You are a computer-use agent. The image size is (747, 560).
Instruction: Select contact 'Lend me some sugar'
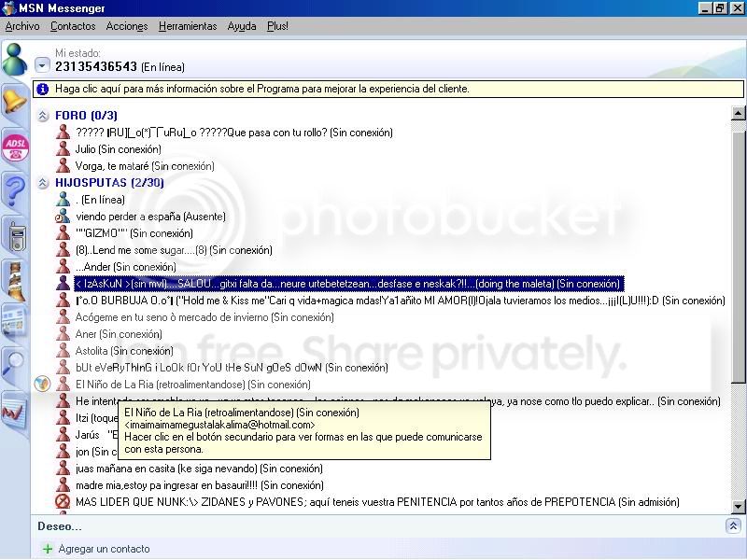pos(174,250)
